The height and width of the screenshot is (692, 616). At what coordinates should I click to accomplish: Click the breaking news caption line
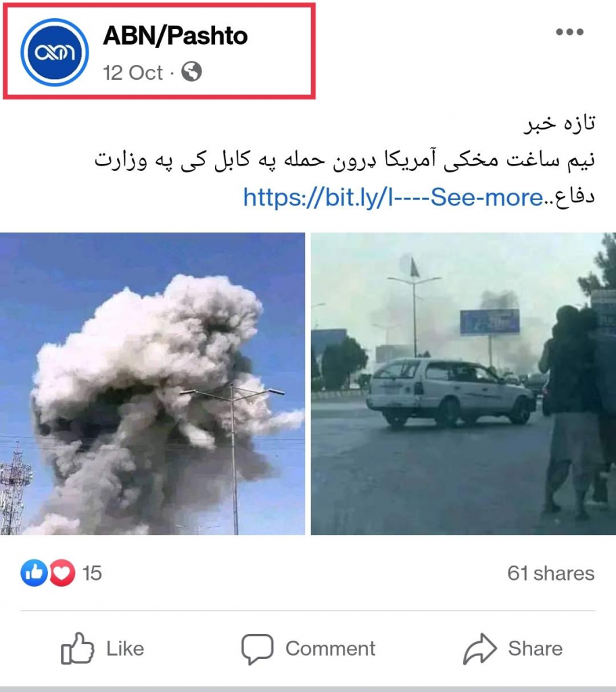coord(559,124)
